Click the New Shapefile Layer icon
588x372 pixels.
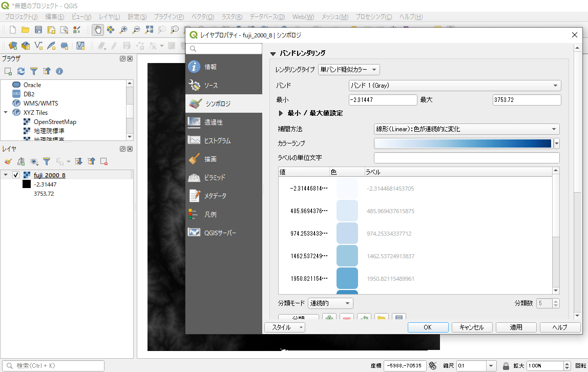click(38, 46)
